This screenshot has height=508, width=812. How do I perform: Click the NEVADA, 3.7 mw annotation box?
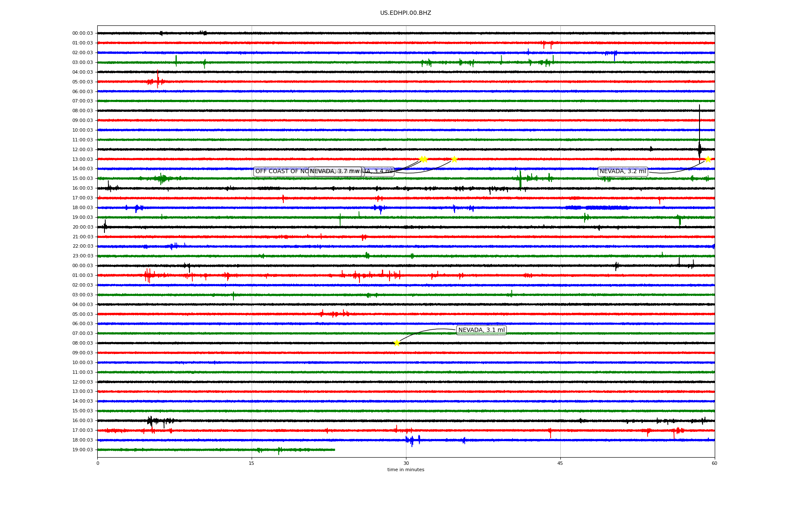(x=335, y=171)
